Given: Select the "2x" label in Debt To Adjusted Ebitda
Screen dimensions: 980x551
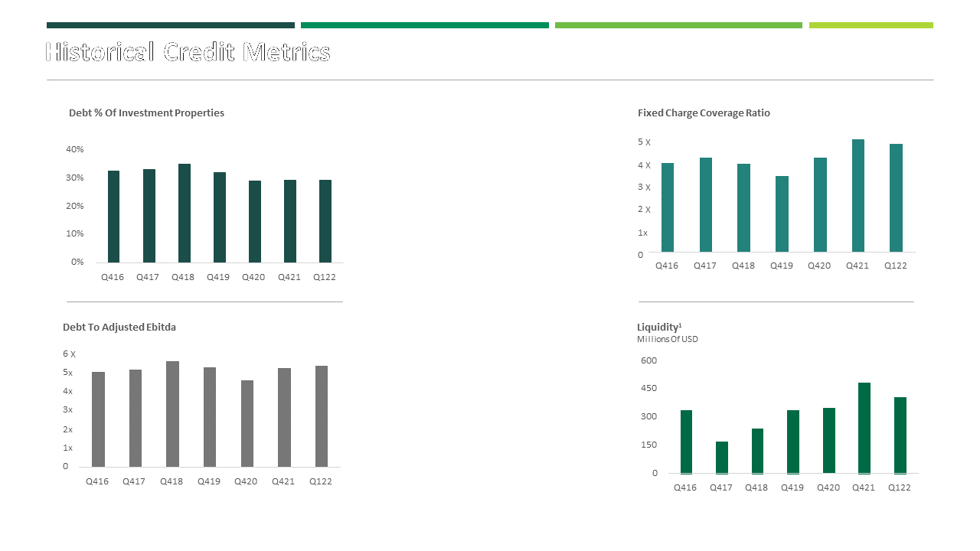Looking at the screenshot, I should [67, 429].
